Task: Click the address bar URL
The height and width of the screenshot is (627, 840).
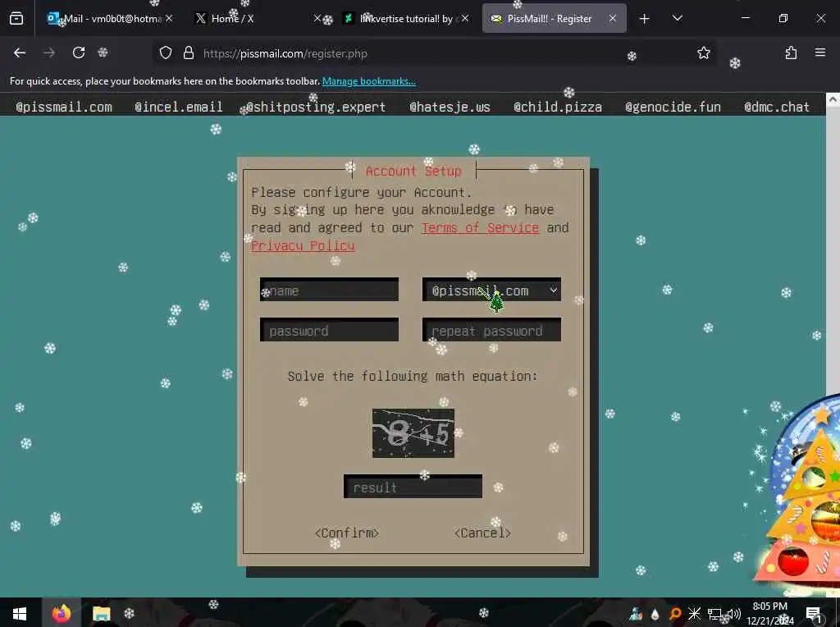Action: (x=285, y=53)
